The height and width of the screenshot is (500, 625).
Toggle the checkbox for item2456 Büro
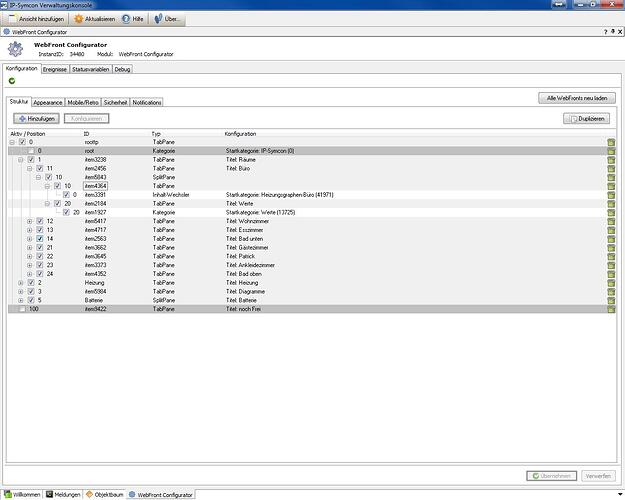(40, 168)
